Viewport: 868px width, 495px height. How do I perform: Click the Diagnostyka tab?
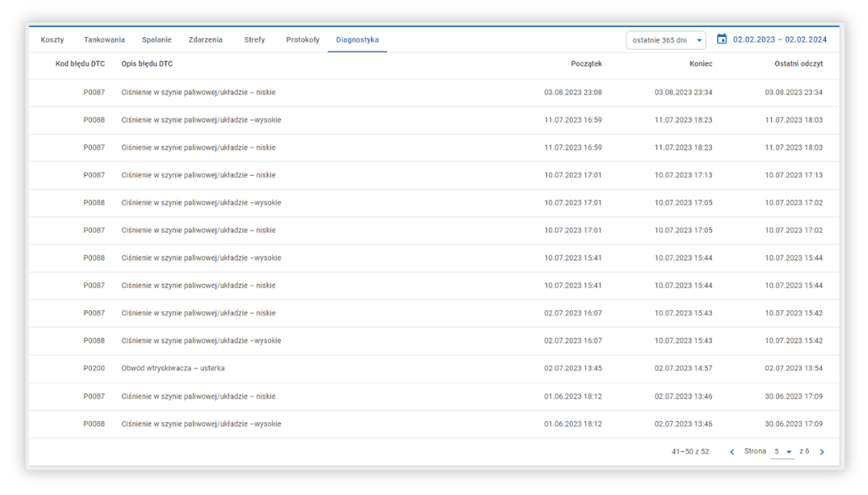coord(357,40)
